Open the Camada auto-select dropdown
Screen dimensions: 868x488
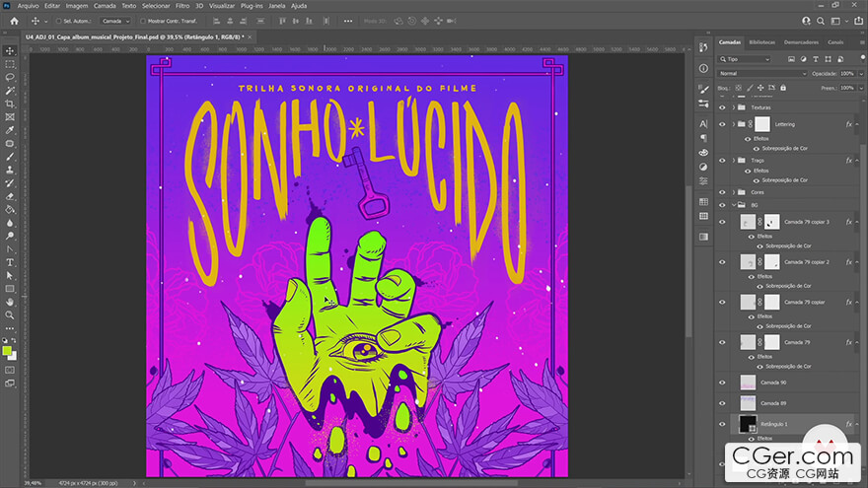point(115,21)
